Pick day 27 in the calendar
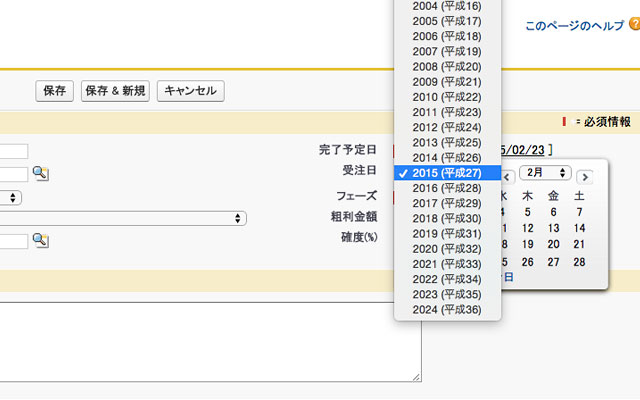Viewport: 640px width, 400px height. click(553, 262)
